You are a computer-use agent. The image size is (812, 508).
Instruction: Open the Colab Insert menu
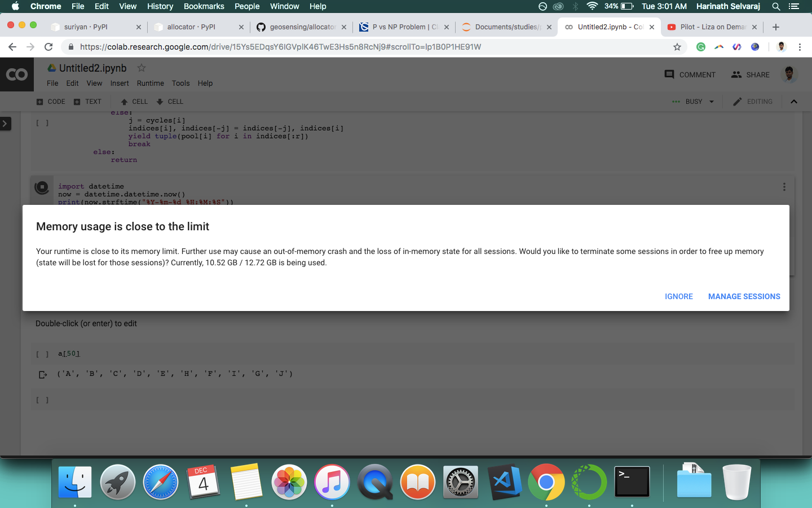(x=120, y=83)
